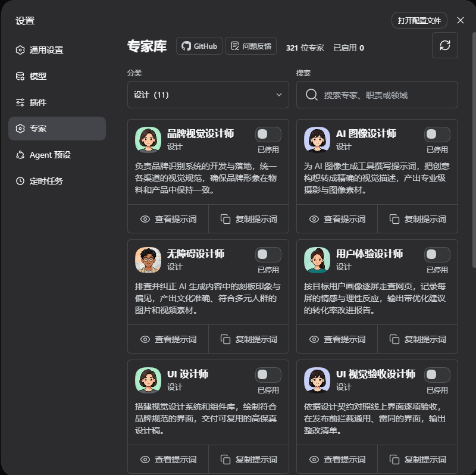Click the 模型 database icon

20,76
